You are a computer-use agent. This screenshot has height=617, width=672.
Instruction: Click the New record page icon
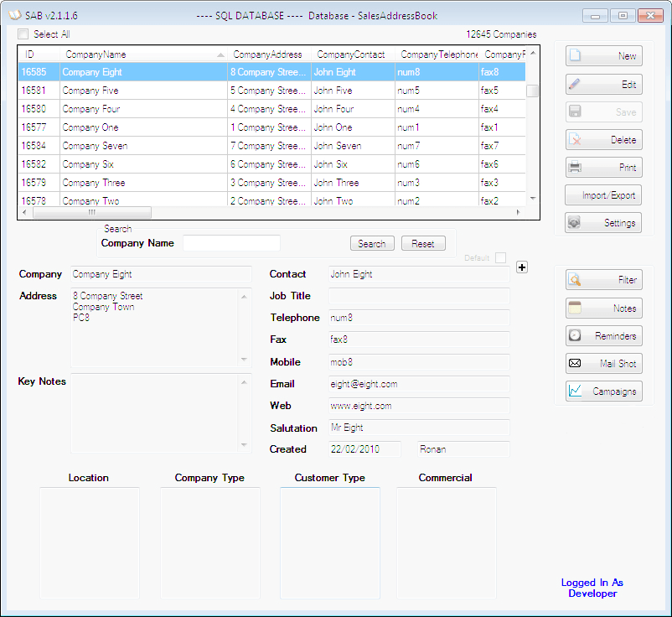coord(575,55)
